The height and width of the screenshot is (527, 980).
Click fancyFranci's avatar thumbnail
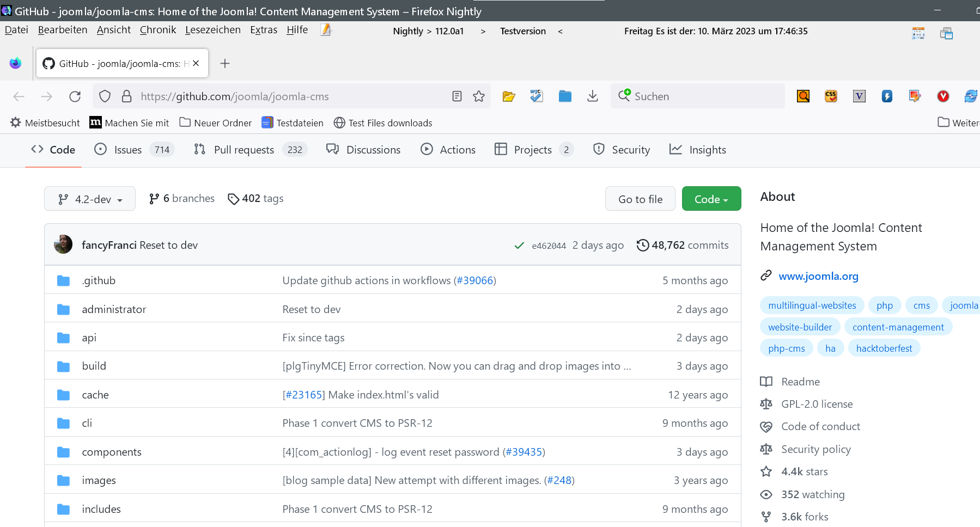click(x=63, y=244)
